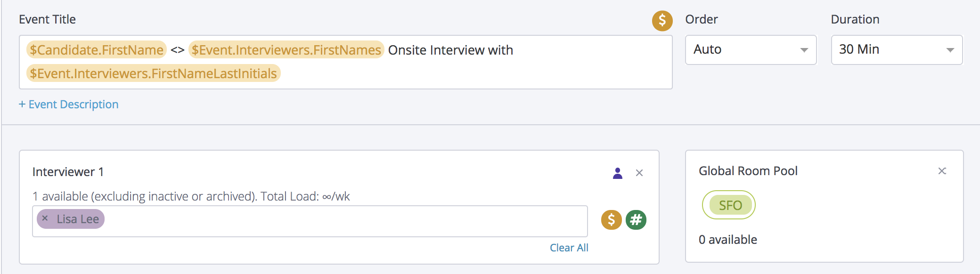Click the gold dollar variable icon by Event Title
Image resolution: width=980 pixels, height=274 pixels.
pyautogui.click(x=662, y=21)
